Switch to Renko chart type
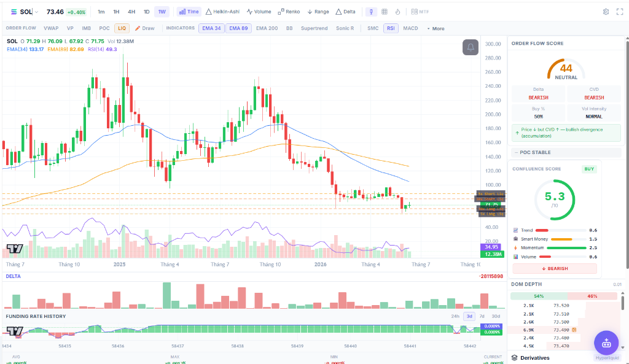 (289, 12)
